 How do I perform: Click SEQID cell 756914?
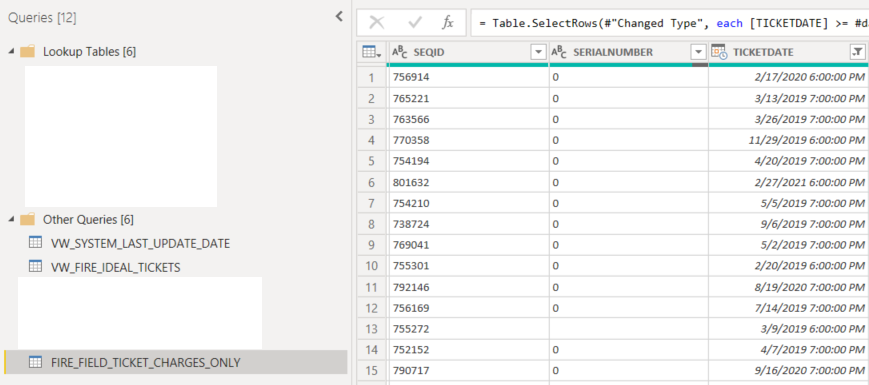[x=469, y=78]
